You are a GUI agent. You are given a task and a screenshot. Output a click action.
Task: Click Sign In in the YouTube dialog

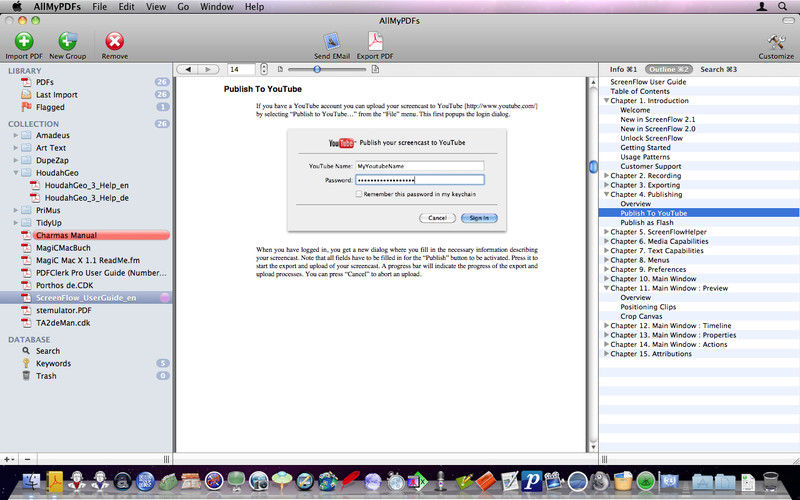[x=479, y=218]
